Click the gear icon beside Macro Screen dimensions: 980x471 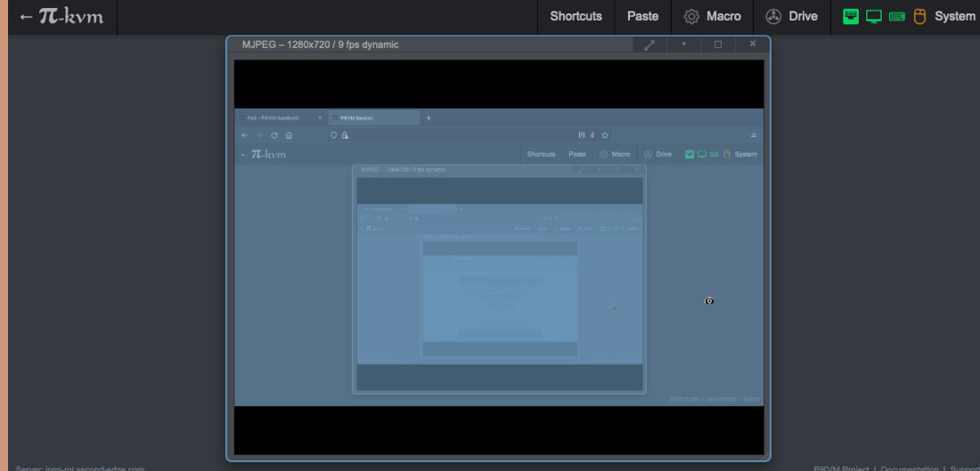coord(691,16)
